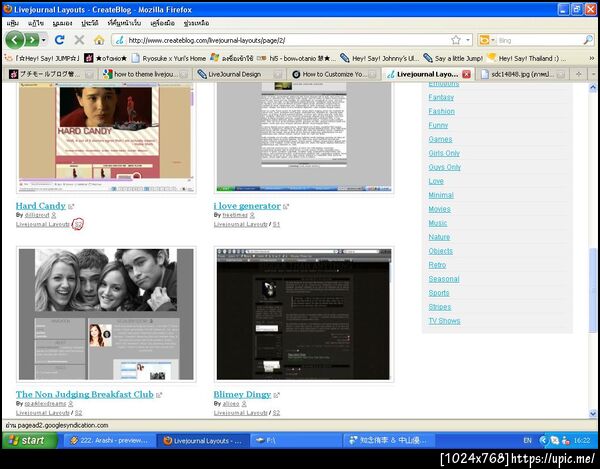
Task: Show more bookmarks with the chevron
Action: 592,58
